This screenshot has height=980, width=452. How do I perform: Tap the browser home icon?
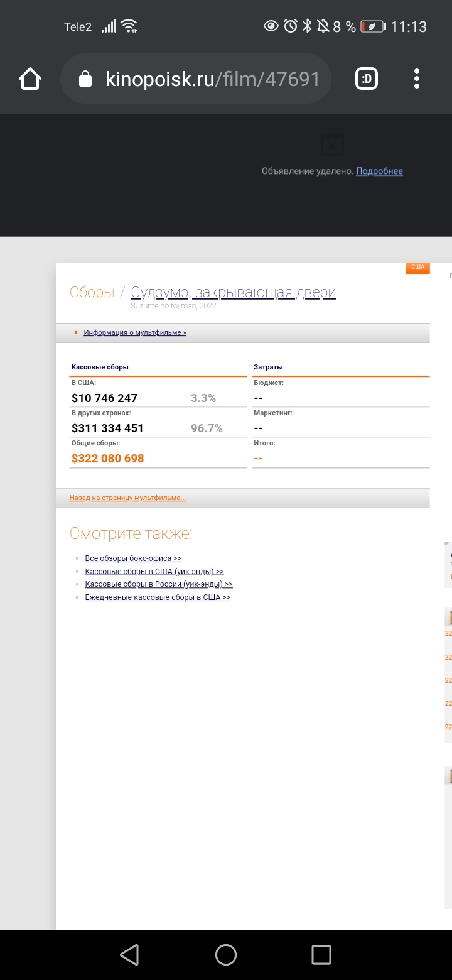30,79
